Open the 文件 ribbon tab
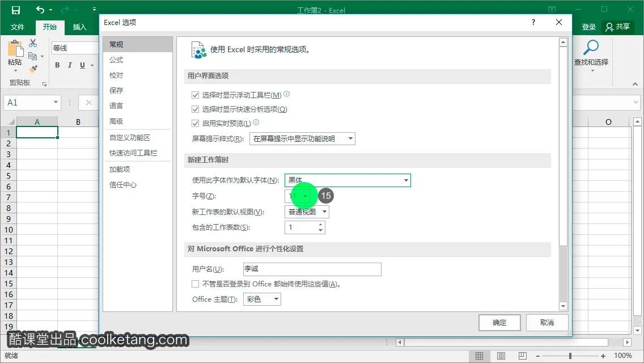 17,27
